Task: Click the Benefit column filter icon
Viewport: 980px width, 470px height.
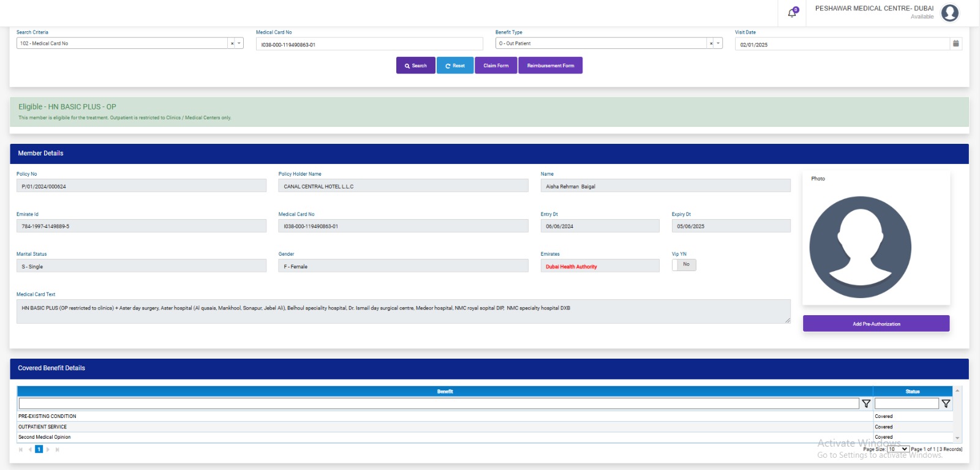Action: pyautogui.click(x=866, y=404)
